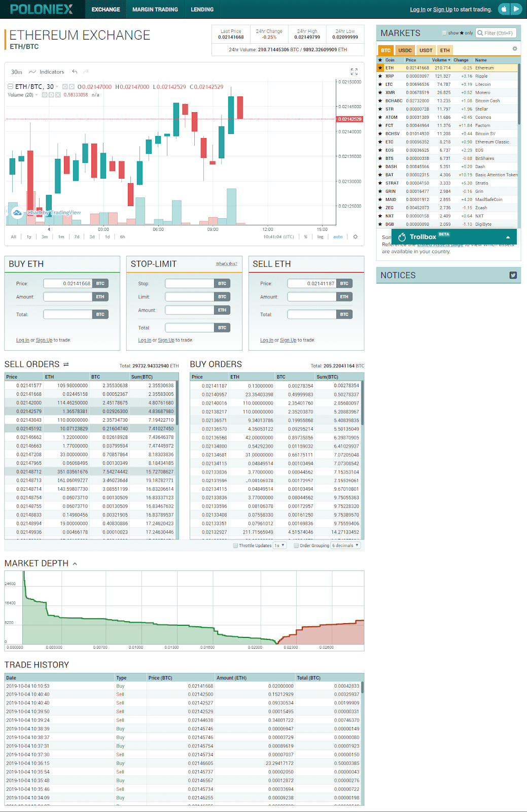
Task: Open Volume (20) legend dropdown arrow
Action: tap(37, 95)
